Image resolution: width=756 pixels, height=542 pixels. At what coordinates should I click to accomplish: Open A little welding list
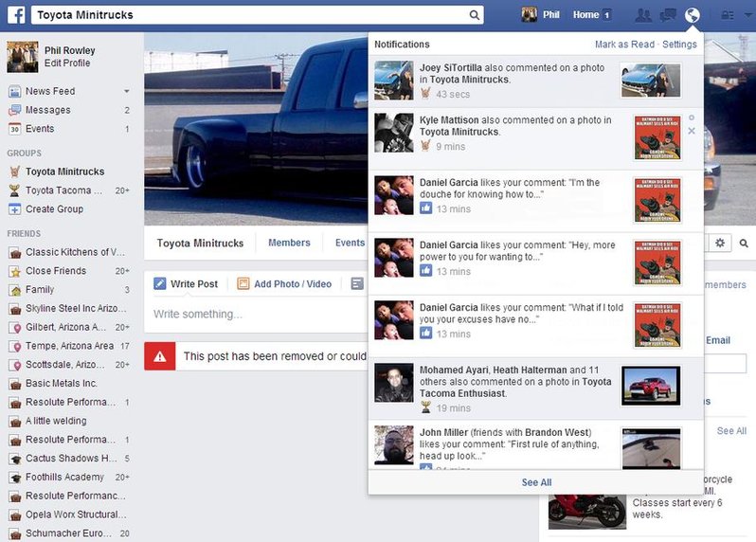click(56, 421)
